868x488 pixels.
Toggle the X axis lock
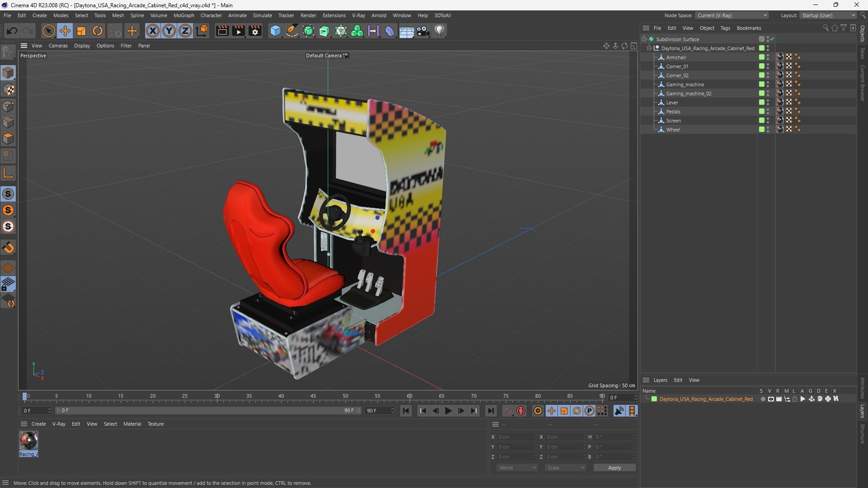pyautogui.click(x=153, y=31)
